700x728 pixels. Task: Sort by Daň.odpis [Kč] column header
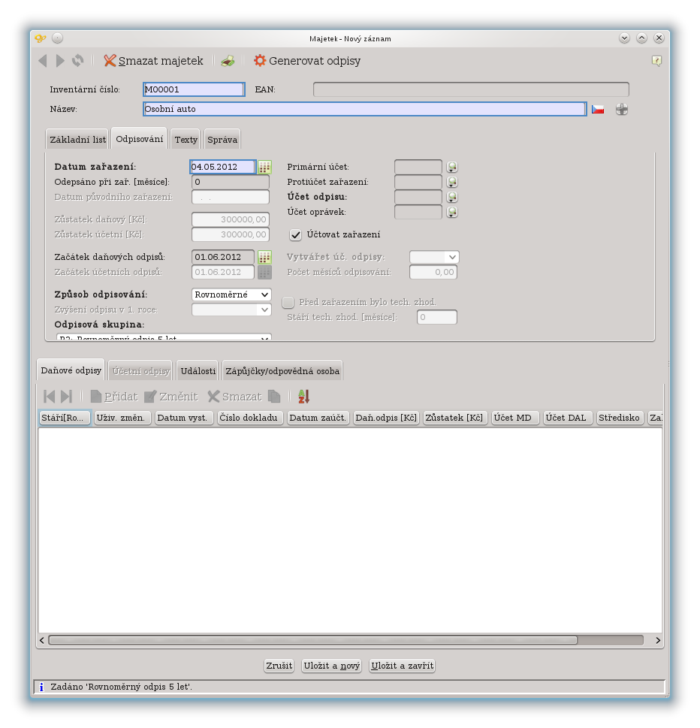386,418
